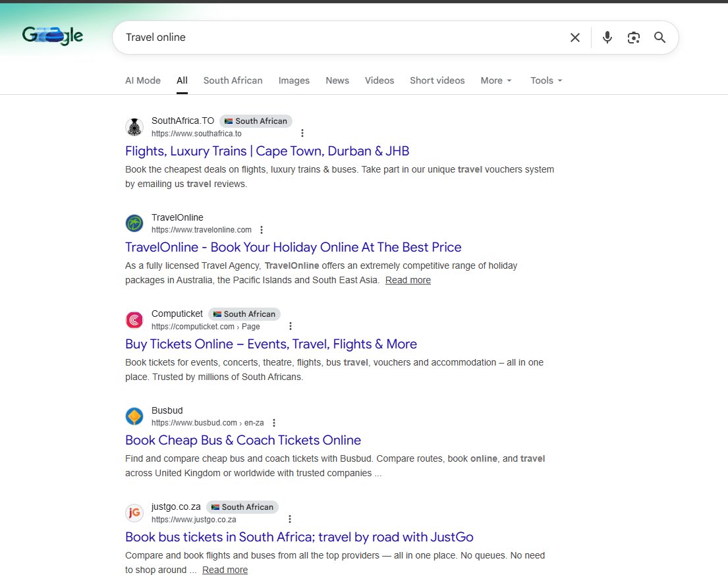728x575 pixels.
Task: Switch to Short videos tab
Action: point(437,80)
